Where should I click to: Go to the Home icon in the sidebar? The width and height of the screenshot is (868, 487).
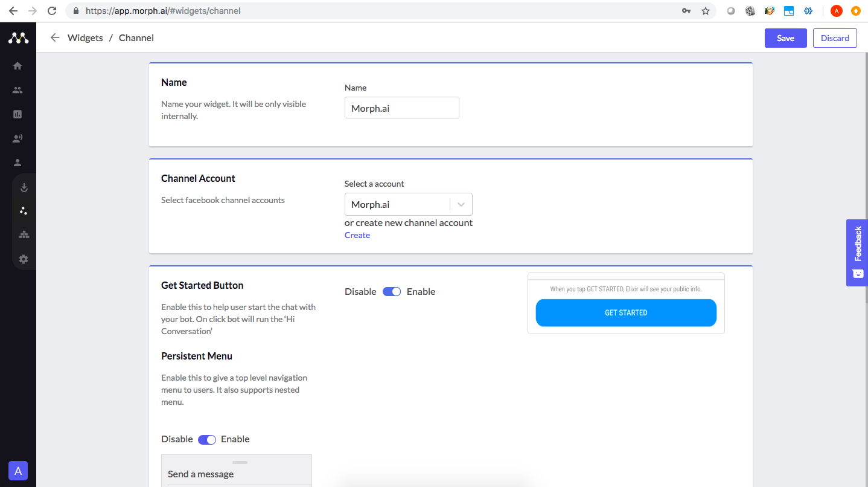tap(18, 66)
